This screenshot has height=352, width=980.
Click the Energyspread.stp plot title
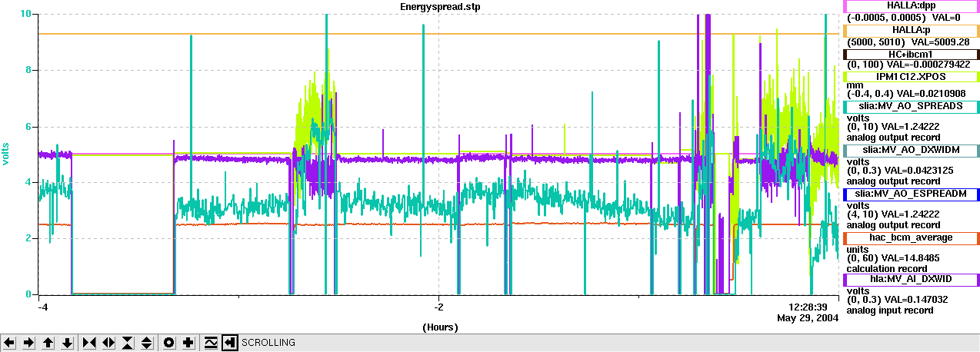[438, 6]
